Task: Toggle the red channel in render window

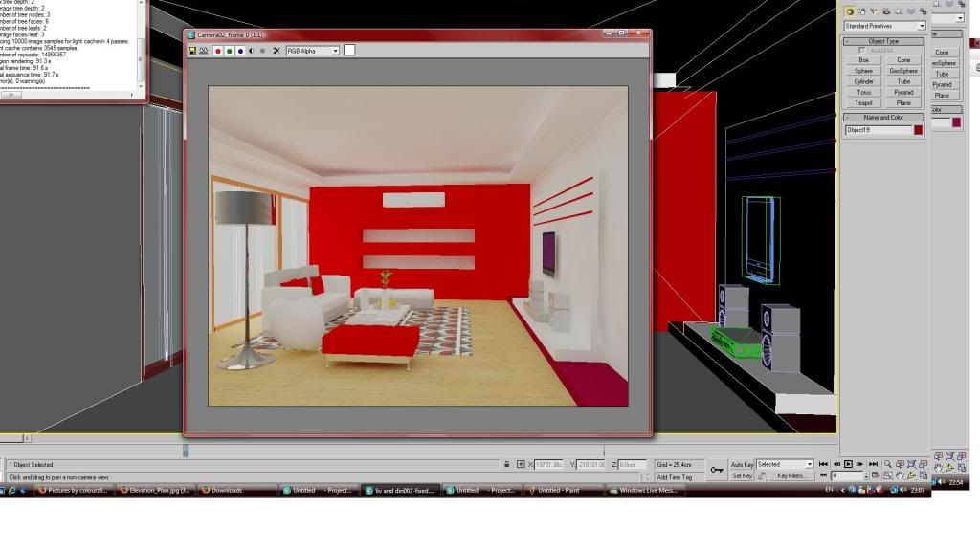Action: coord(218,51)
